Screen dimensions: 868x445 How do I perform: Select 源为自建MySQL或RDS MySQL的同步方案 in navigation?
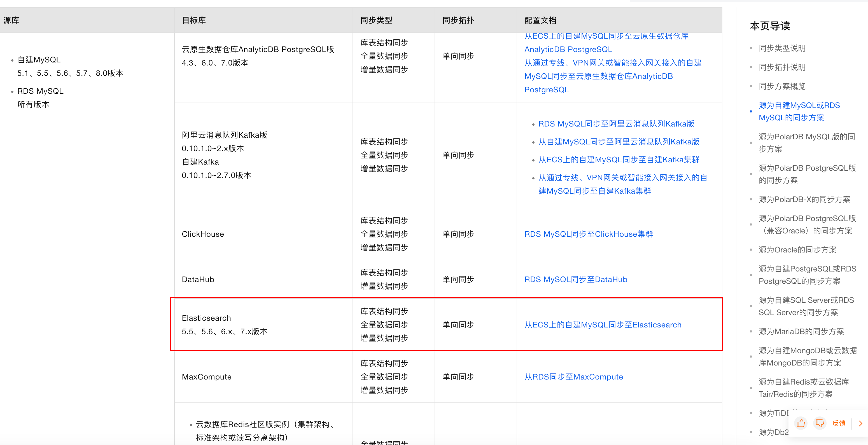click(799, 111)
